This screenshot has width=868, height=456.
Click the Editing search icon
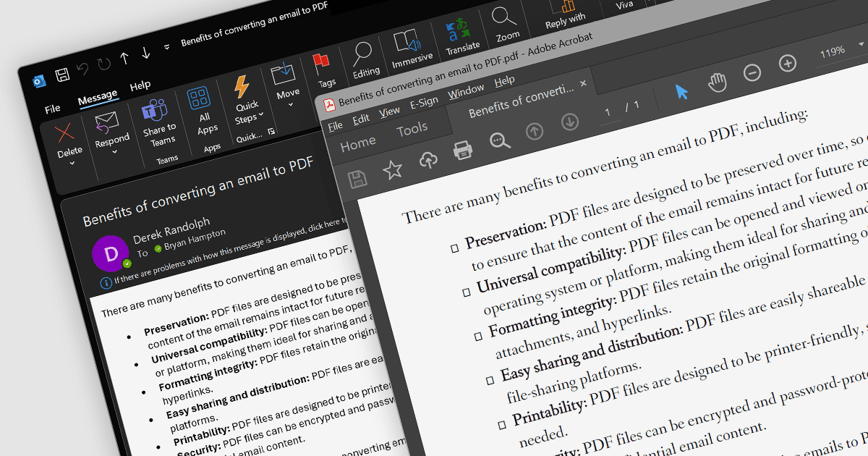click(361, 53)
